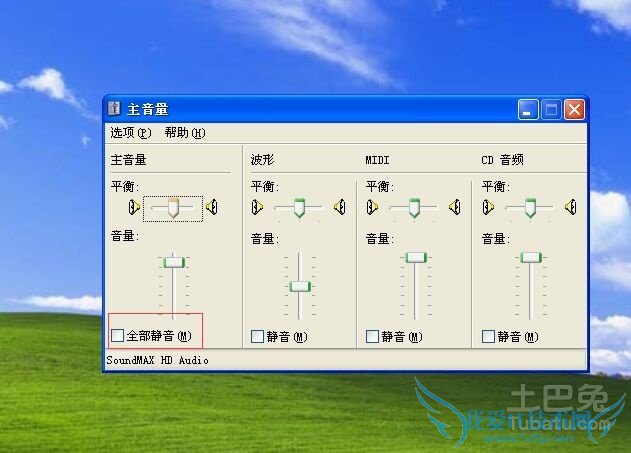Viewport: 631px width, 453px height.
Task: Mute the 波形 channel checkbox
Action: (x=257, y=336)
